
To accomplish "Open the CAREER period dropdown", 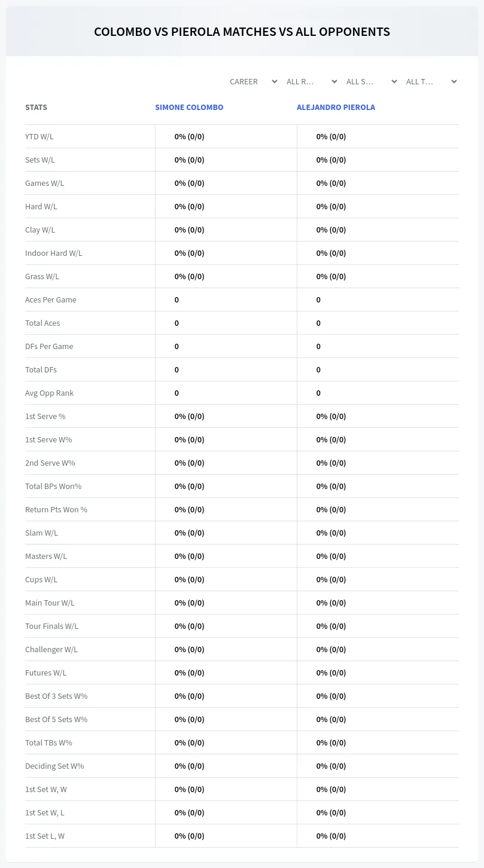I will (253, 81).
